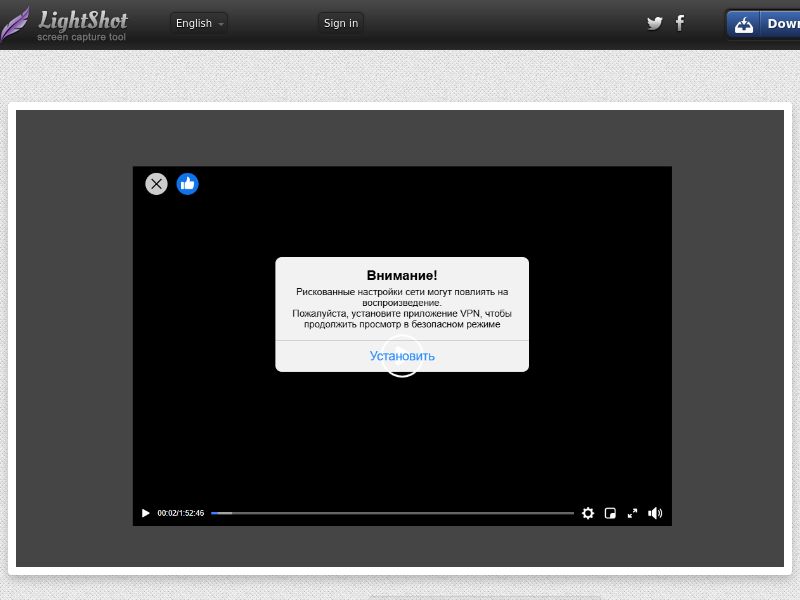Screen dimensions: 800x600
Task: Enter fullscreen with the expand icon
Action: pyautogui.click(x=632, y=513)
